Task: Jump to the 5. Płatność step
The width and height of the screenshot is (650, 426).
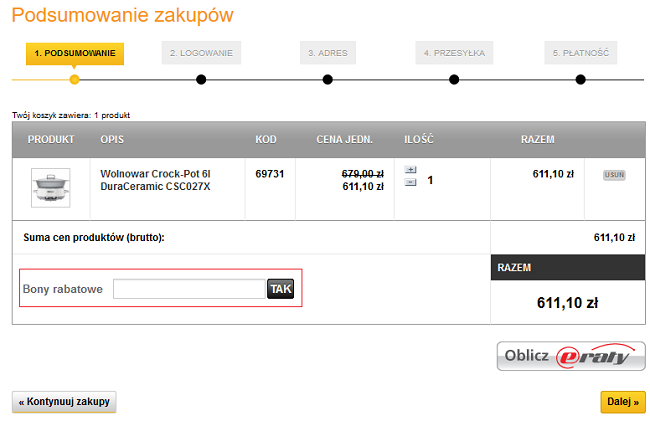Action: pyautogui.click(x=581, y=53)
